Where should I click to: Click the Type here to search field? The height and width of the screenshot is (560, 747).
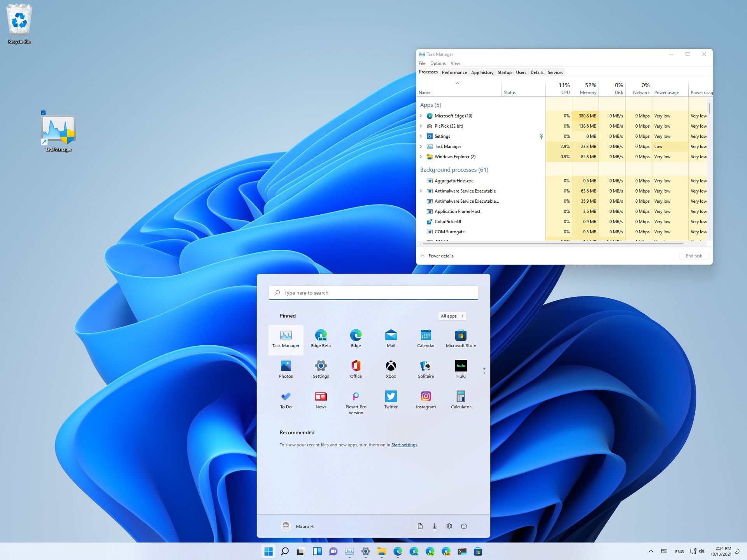[373, 292]
